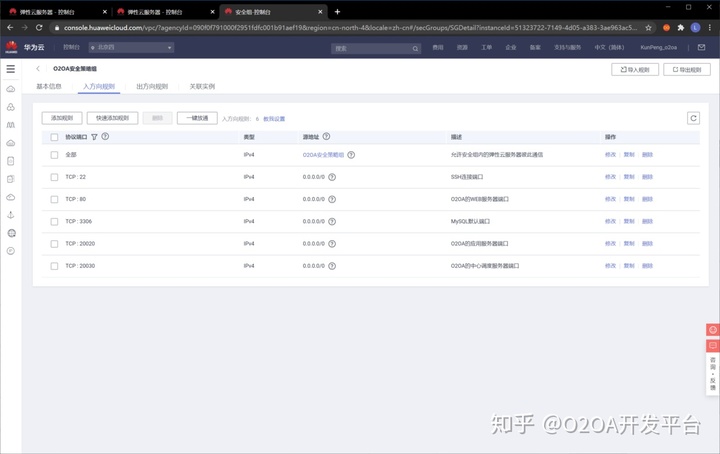Click the search magnifier icon in header
This screenshot has width=720, height=454.
pos(415,48)
